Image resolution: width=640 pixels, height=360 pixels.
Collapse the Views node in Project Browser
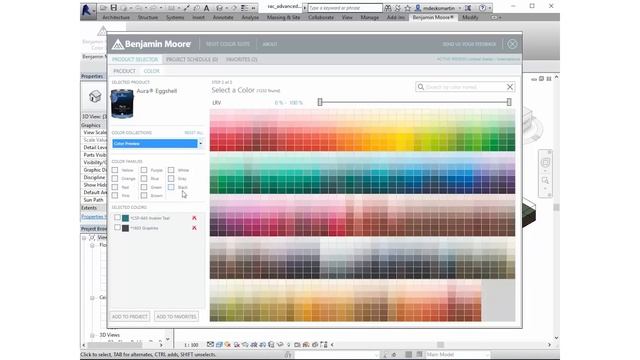84,238
